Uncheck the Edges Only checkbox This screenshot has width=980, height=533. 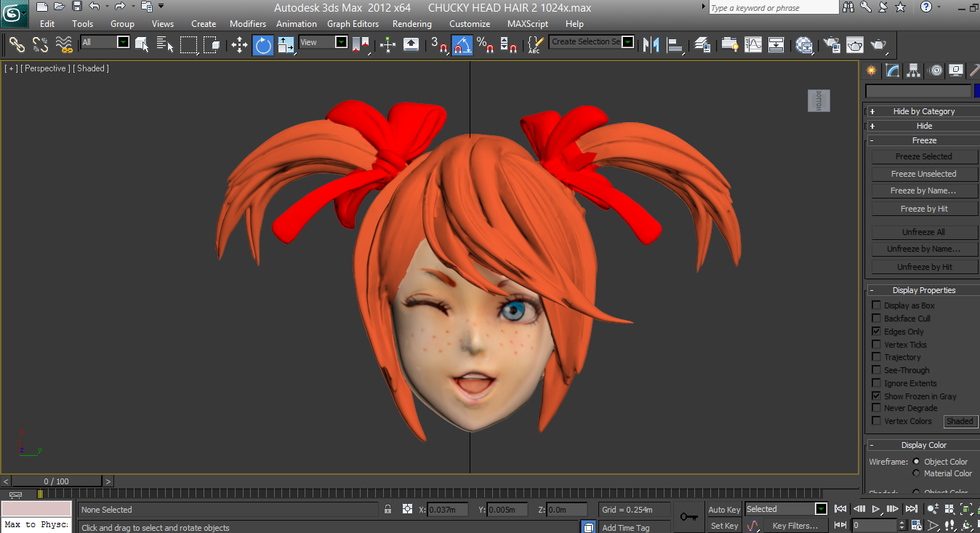tap(876, 332)
